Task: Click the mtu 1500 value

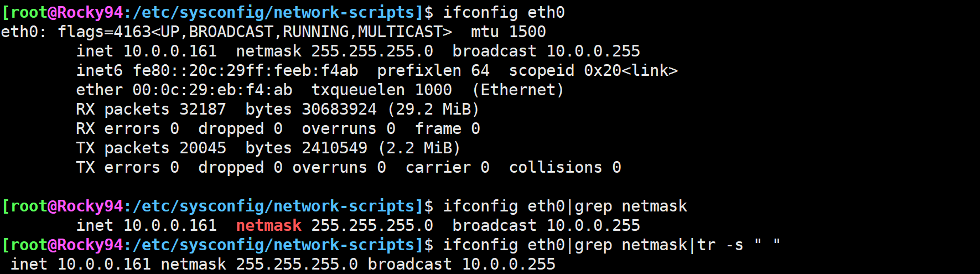Action: click(508, 32)
